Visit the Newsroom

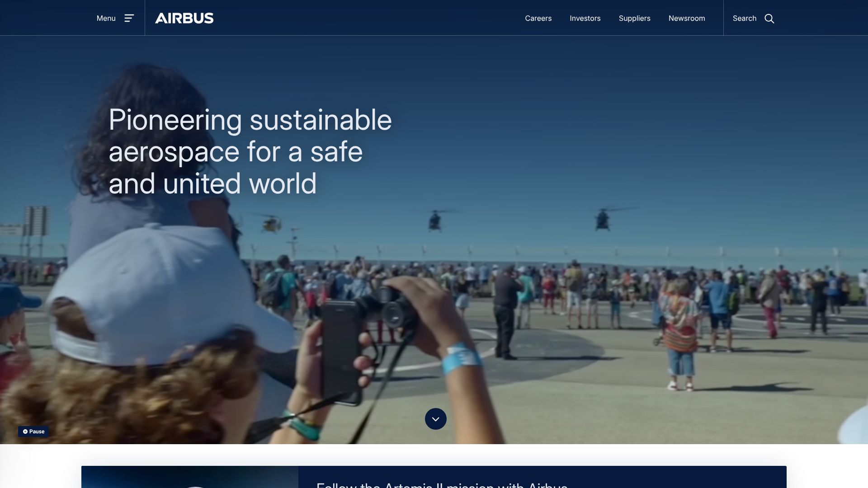point(686,18)
